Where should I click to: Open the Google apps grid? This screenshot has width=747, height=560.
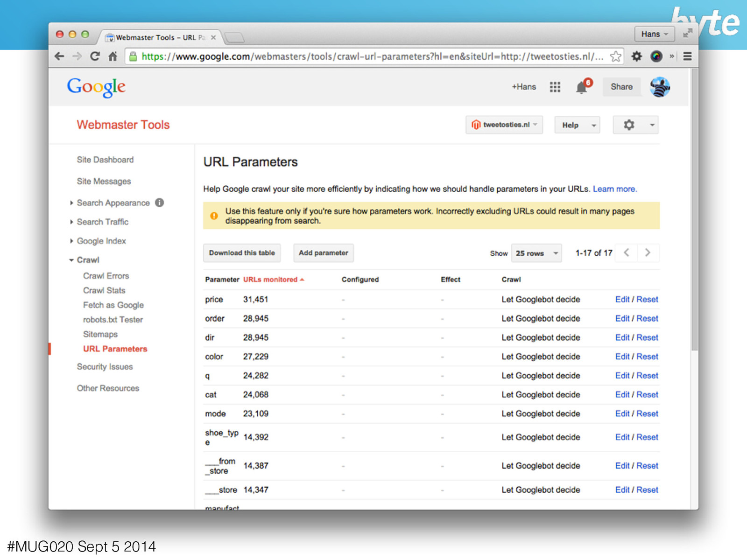[x=555, y=87]
